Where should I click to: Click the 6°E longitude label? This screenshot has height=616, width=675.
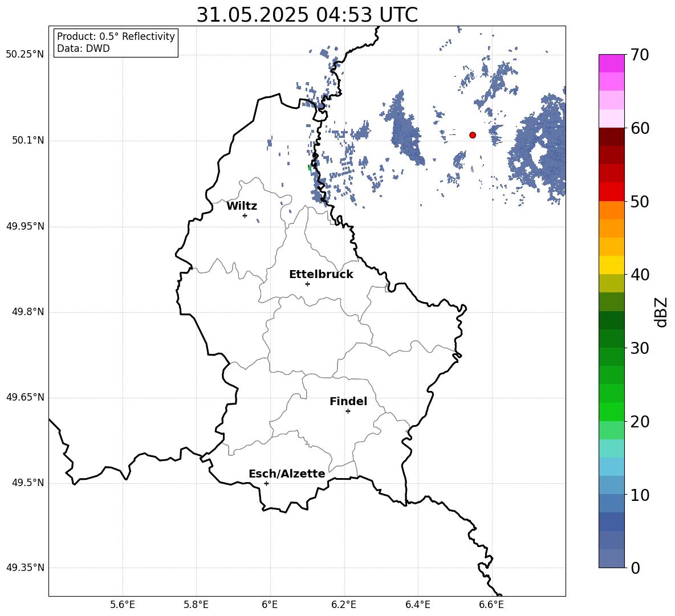270,605
